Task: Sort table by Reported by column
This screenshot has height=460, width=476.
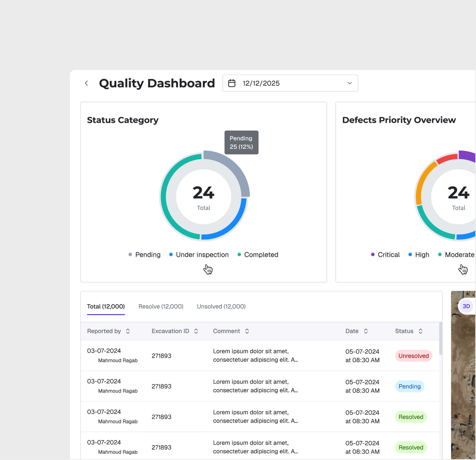Action: [128, 331]
